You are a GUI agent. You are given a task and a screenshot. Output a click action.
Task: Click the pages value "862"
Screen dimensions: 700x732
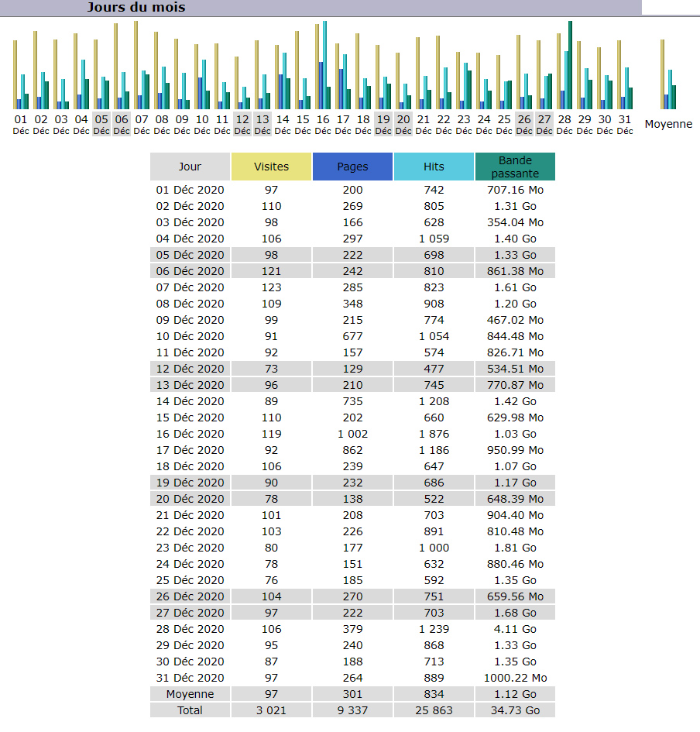[x=352, y=450]
